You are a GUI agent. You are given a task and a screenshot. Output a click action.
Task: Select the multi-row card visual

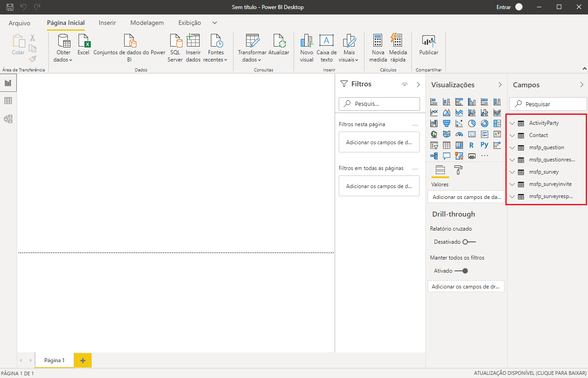coord(485,134)
